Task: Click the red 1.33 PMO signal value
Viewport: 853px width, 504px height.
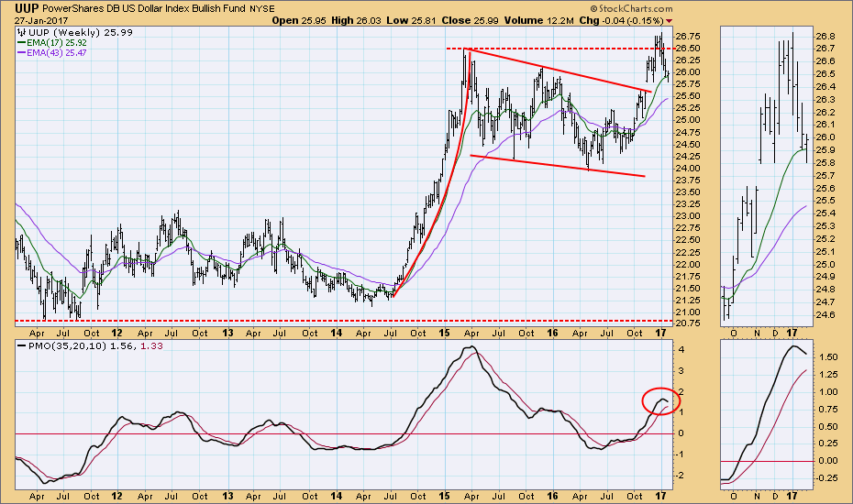Action: (151, 345)
